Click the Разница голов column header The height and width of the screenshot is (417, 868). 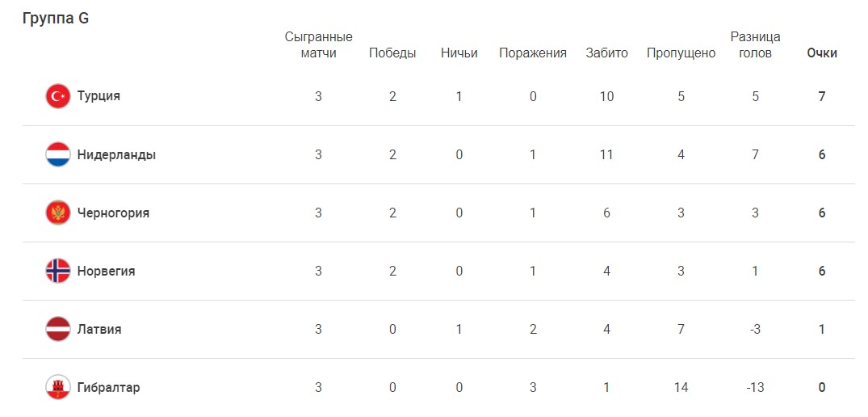tap(755, 45)
